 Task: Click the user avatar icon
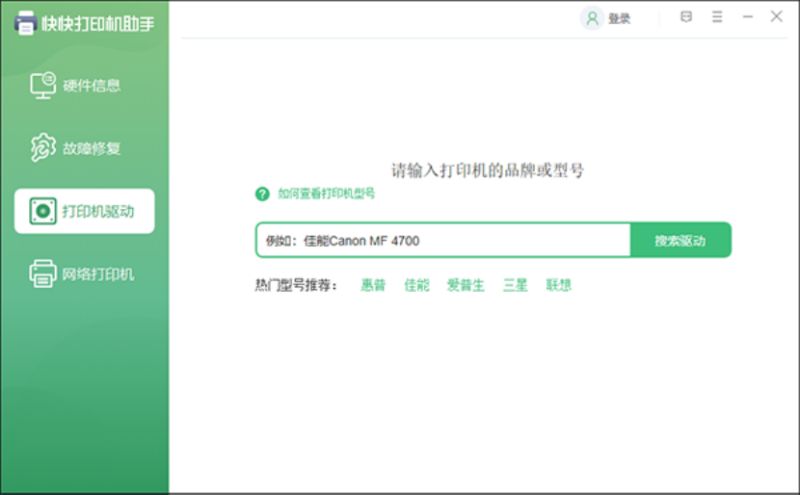[x=592, y=18]
